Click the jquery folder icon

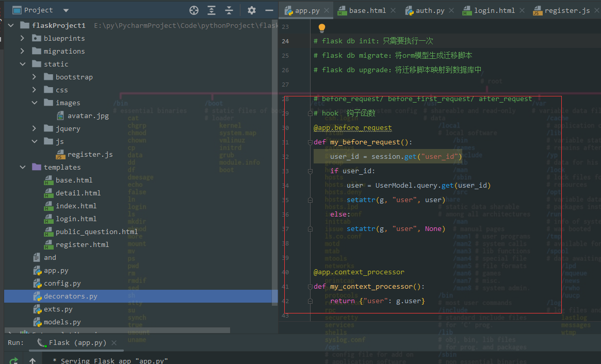click(48, 128)
